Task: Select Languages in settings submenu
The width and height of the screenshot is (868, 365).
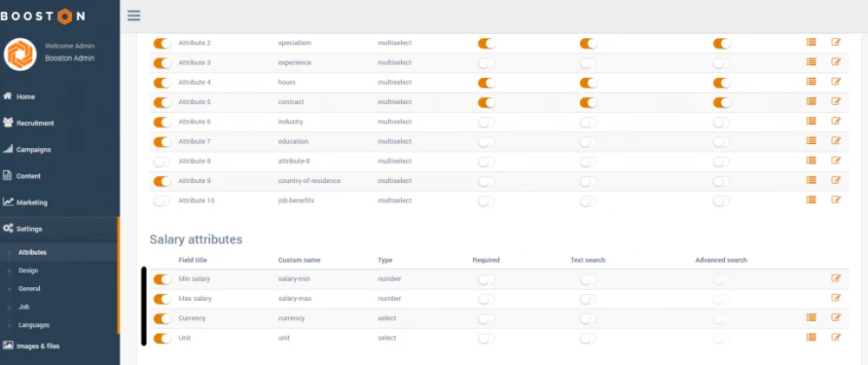Action: (34, 325)
